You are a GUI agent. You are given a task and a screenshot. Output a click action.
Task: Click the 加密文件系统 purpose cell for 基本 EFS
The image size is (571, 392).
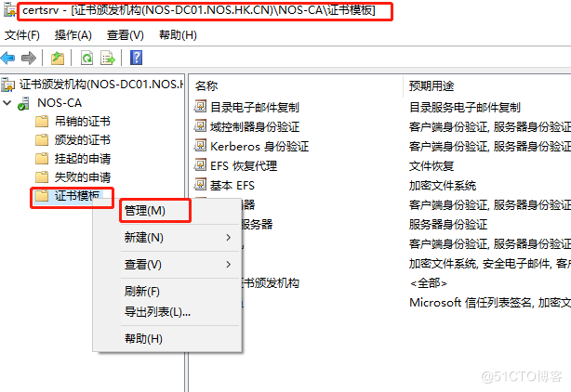[443, 186]
